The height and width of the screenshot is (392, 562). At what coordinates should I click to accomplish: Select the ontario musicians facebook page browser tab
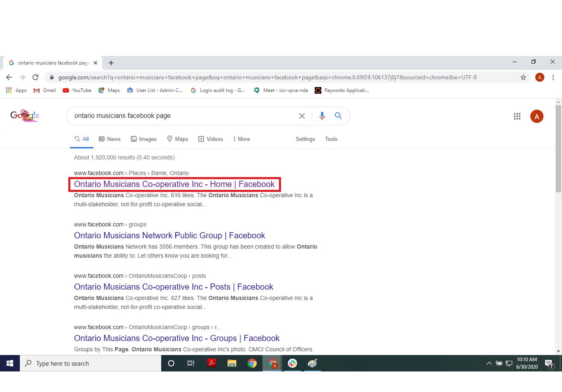(x=53, y=63)
